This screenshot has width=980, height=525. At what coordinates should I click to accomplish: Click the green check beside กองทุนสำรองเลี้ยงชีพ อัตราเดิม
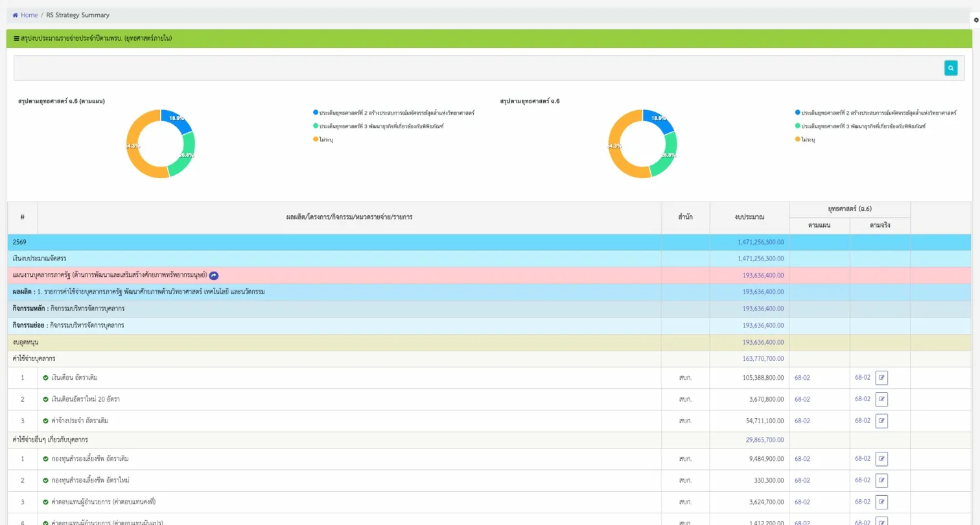tap(46, 459)
